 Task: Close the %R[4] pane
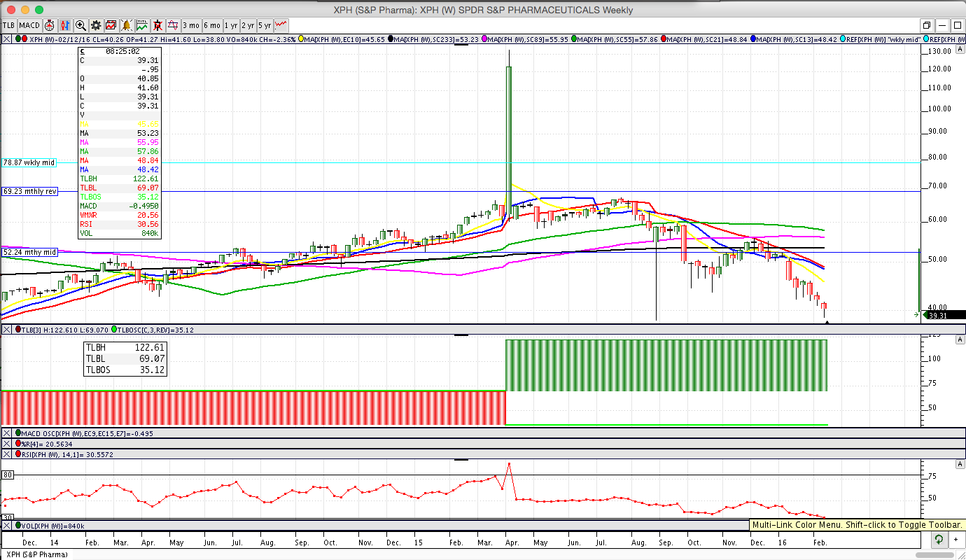(6, 444)
